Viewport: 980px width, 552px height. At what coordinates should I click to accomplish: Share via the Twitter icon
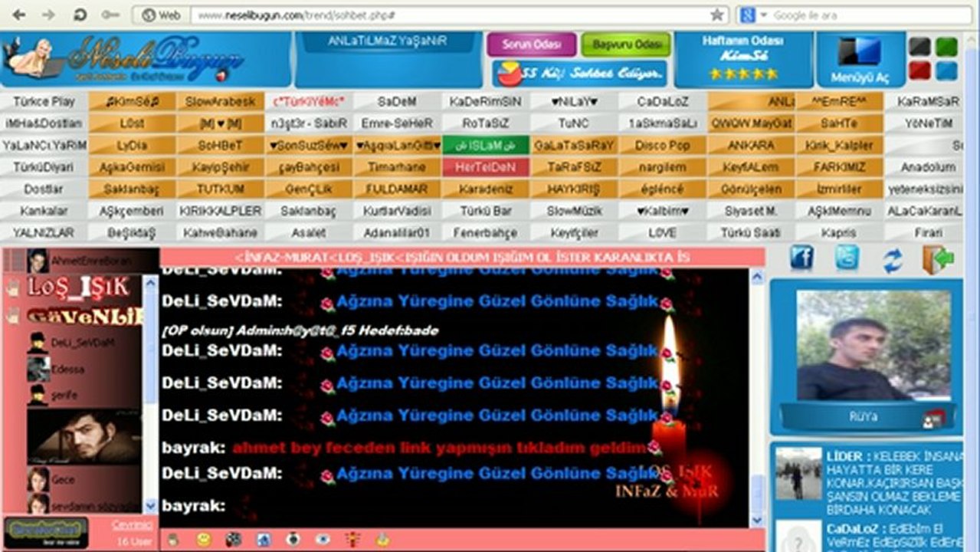[x=847, y=258]
